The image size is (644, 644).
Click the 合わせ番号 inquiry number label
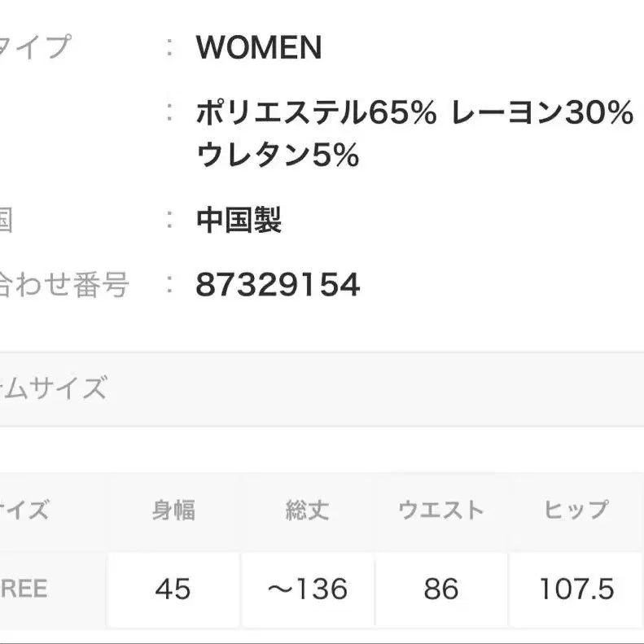click(x=64, y=285)
